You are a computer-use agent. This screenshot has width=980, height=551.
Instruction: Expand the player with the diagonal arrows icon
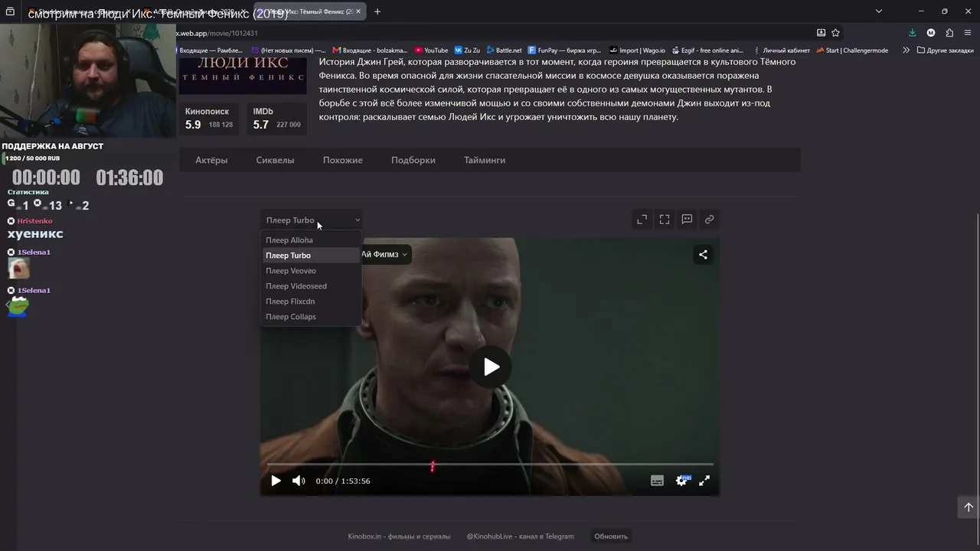[642, 220]
